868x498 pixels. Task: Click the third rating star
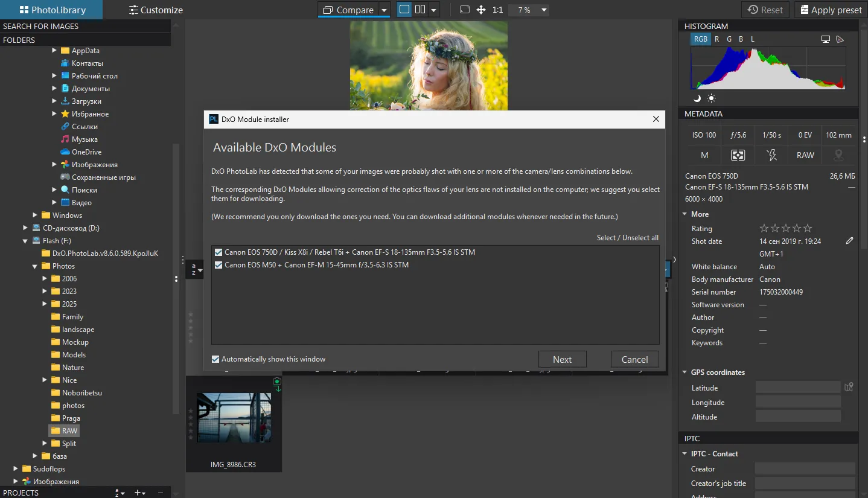click(786, 228)
